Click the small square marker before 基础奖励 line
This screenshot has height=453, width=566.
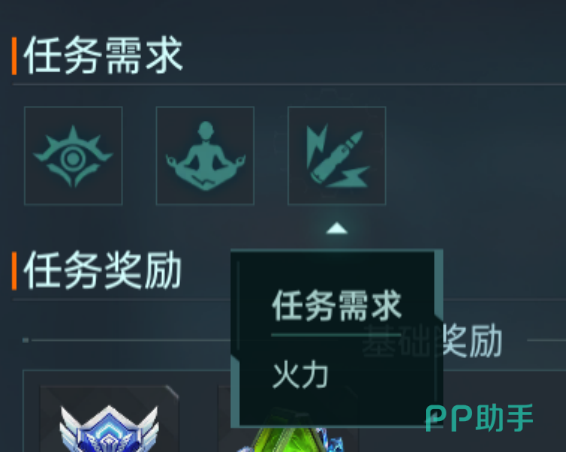tap(26, 340)
